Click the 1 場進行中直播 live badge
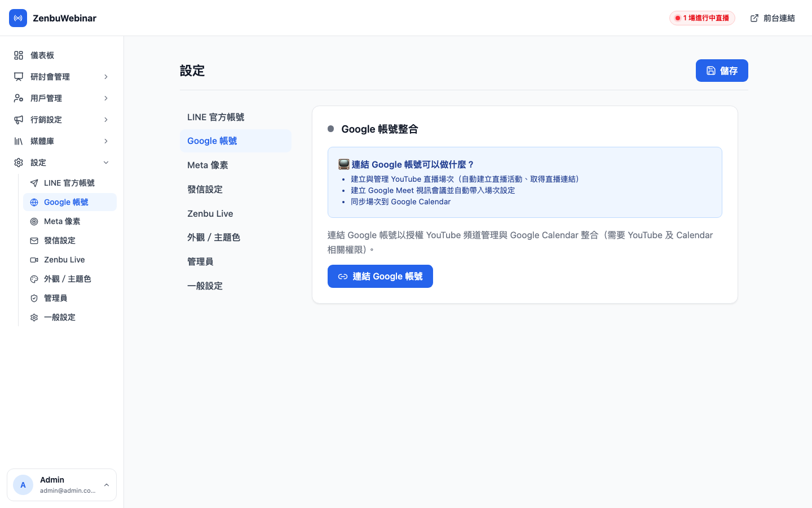The height and width of the screenshot is (508, 812). (702, 18)
